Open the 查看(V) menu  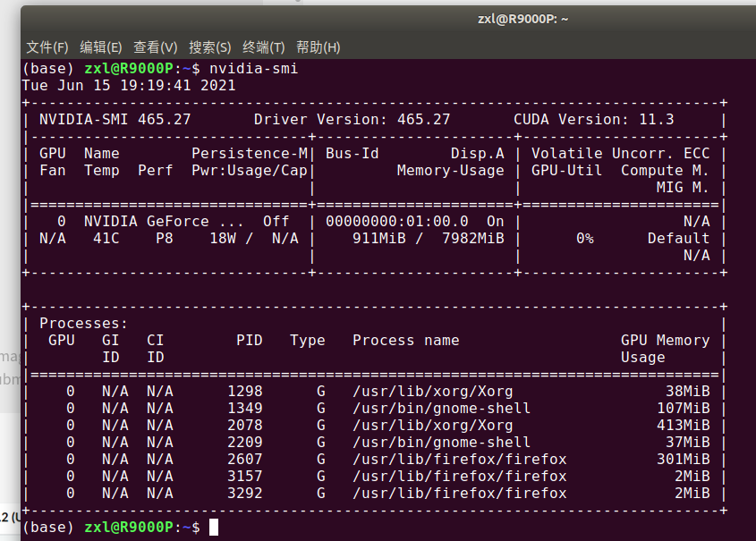coord(156,47)
